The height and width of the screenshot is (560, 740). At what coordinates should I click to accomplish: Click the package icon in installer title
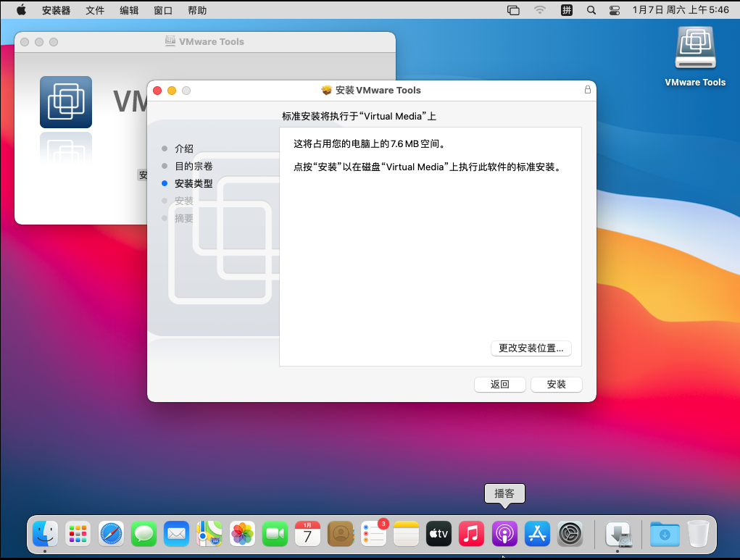[326, 90]
